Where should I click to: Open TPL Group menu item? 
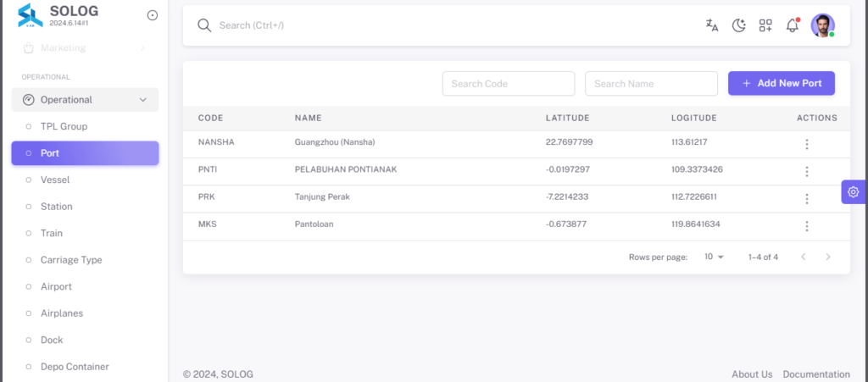pyautogui.click(x=86, y=126)
